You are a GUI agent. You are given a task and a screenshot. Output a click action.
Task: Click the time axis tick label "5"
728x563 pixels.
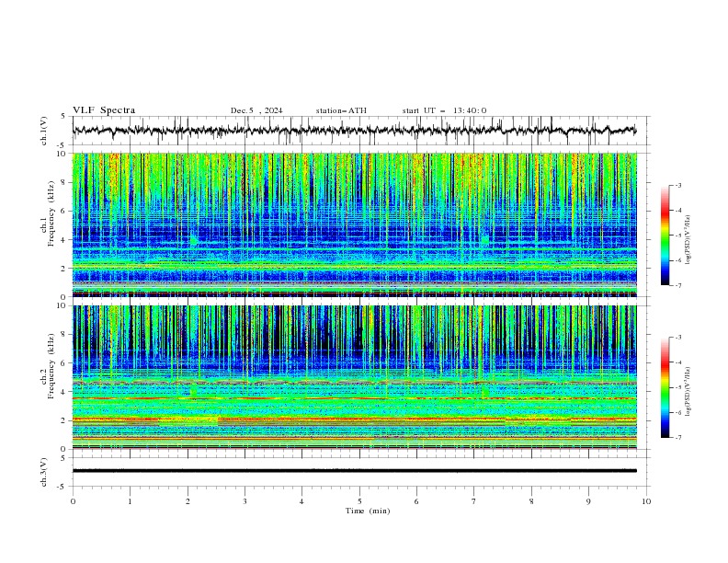359,501
